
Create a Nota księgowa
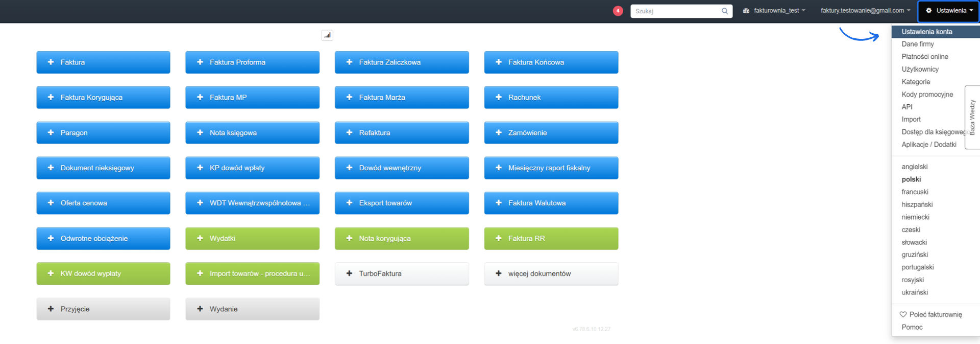tap(252, 132)
